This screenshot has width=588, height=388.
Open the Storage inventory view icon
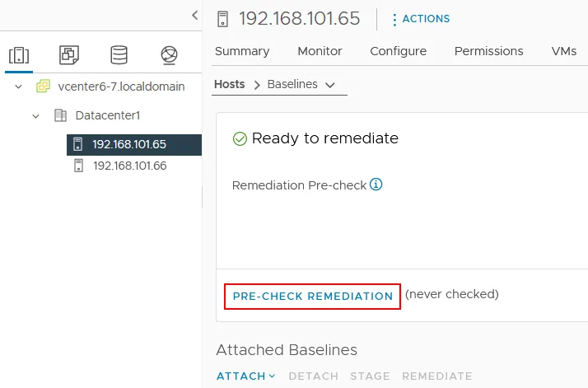tap(119, 55)
